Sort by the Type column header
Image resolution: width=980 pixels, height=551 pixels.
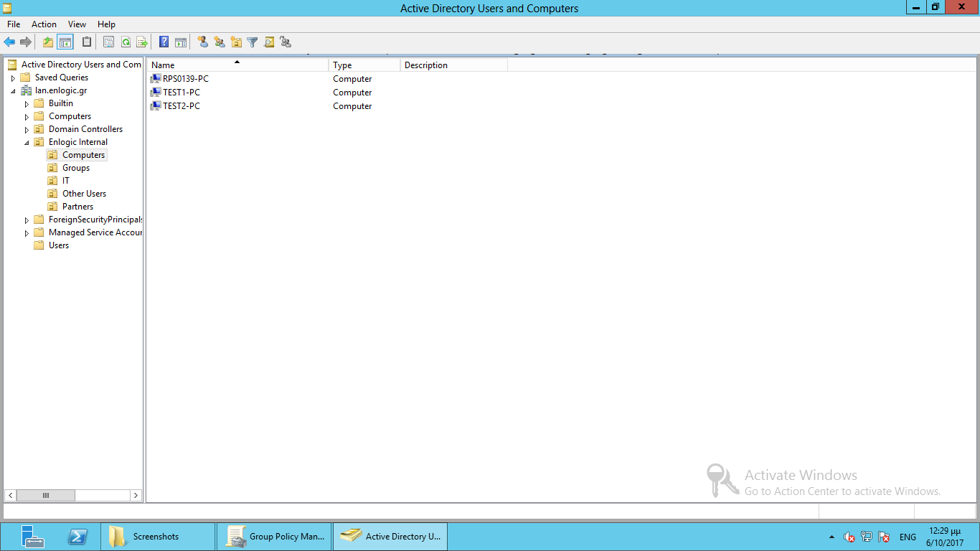pos(364,65)
